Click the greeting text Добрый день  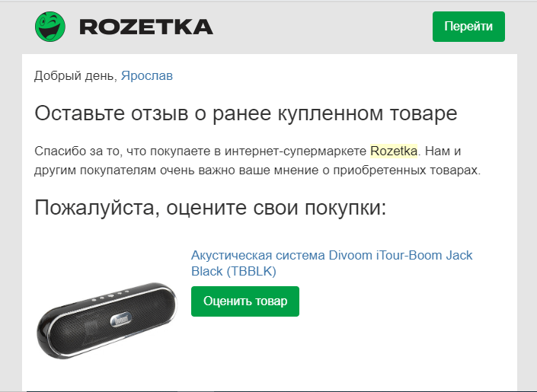tap(75, 76)
